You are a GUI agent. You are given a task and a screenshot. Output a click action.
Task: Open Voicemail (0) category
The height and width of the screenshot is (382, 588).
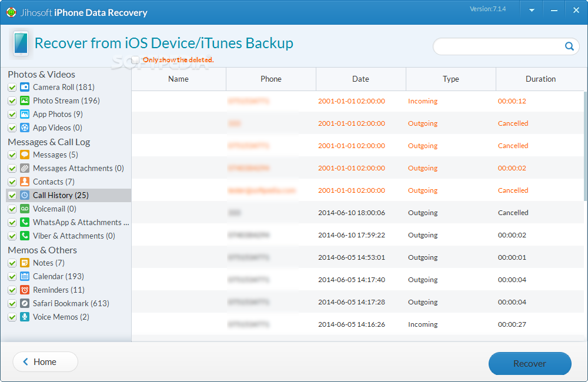54,209
